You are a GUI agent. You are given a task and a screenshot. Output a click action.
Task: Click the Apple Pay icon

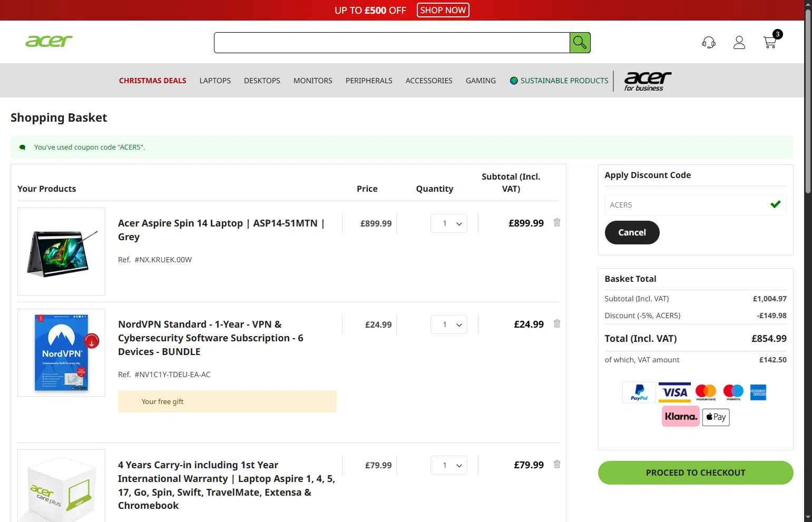pyautogui.click(x=716, y=417)
